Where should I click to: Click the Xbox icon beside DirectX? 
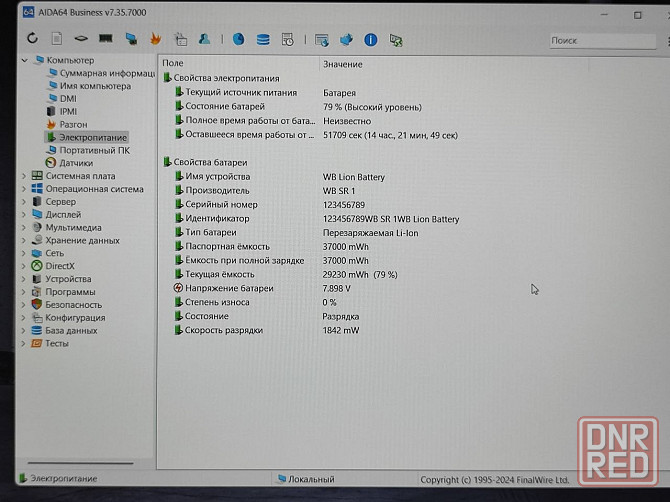[x=37, y=266]
